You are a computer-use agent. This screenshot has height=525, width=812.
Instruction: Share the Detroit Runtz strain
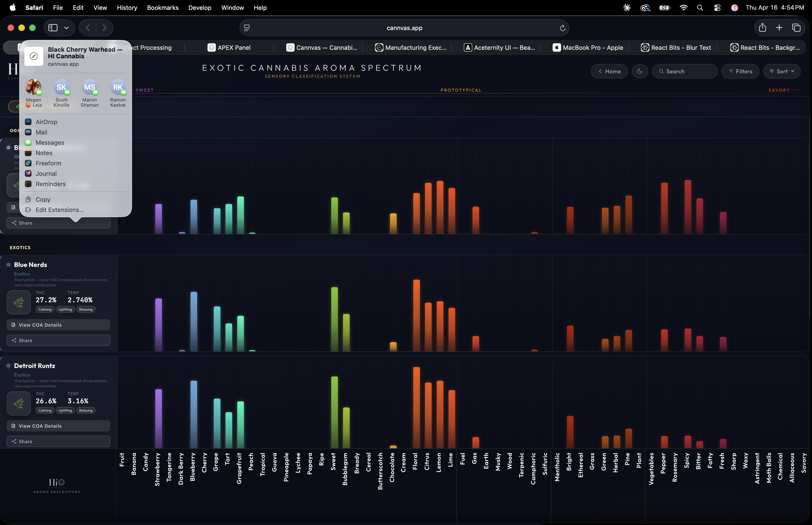(x=58, y=441)
